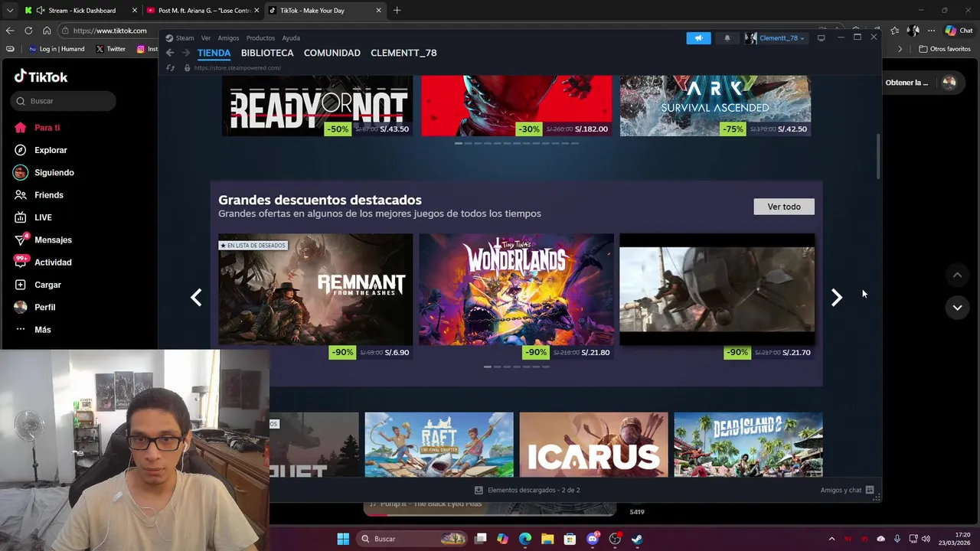The image size is (980, 551).
Task: Open Edge tab search dropdown
Action: (x=9, y=11)
